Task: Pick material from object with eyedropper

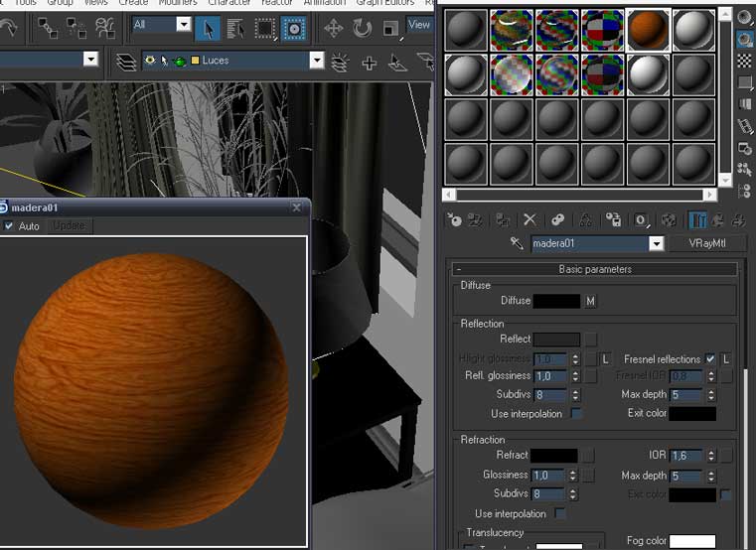Action: (x=517, y=243)
